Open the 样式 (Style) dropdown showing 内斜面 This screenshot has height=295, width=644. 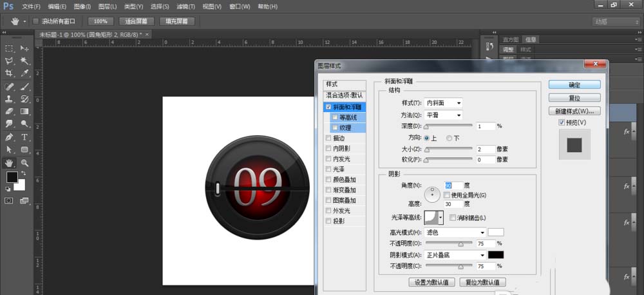(444, 103)
